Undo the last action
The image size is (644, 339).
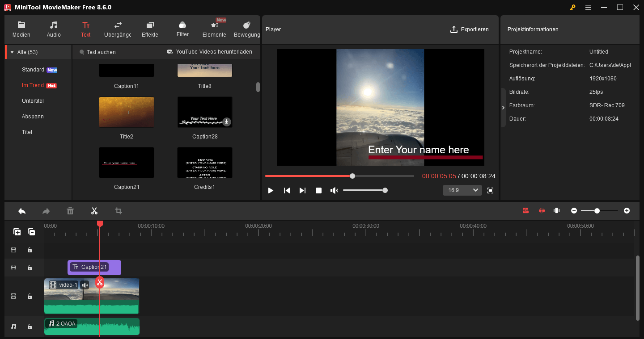(22, 210)
